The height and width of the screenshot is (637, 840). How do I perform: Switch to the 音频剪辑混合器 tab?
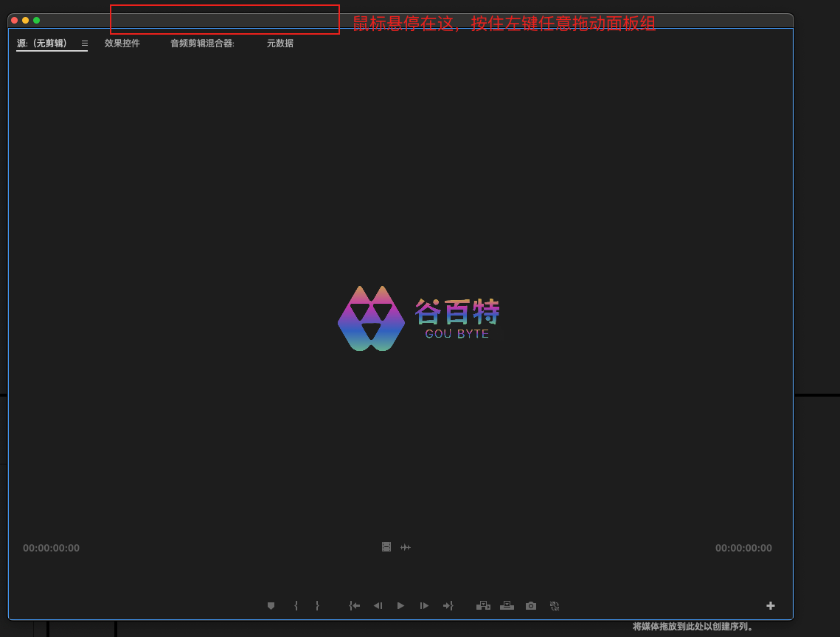pyautogui.click(x=202, y=43)
